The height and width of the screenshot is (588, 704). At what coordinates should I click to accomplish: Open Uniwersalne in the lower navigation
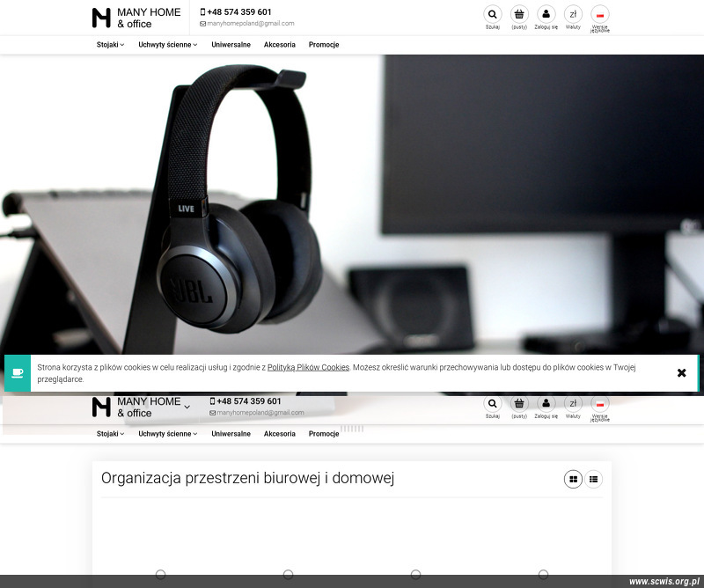tap(231, 434)
